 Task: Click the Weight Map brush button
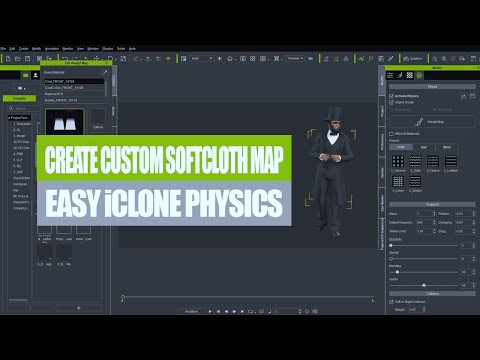pos(432,122)
